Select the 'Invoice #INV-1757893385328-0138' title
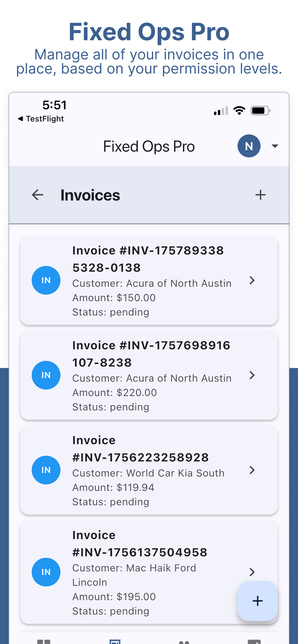This screenshot has width=298, height=644. pos(148,259)
